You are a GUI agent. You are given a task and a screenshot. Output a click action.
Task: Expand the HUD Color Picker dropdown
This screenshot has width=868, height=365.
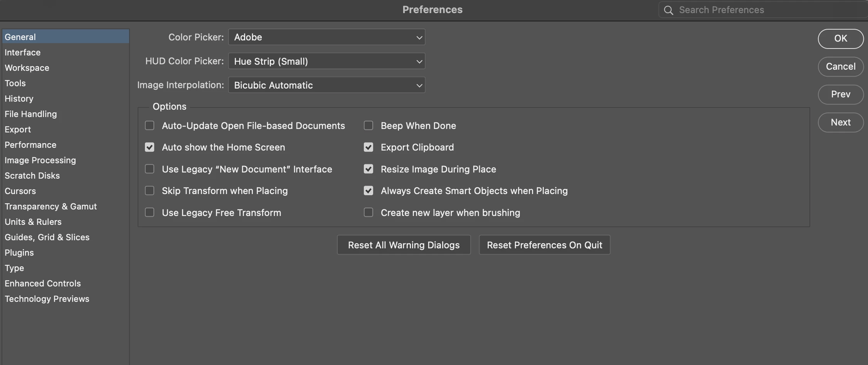click(x=326, y=61)
